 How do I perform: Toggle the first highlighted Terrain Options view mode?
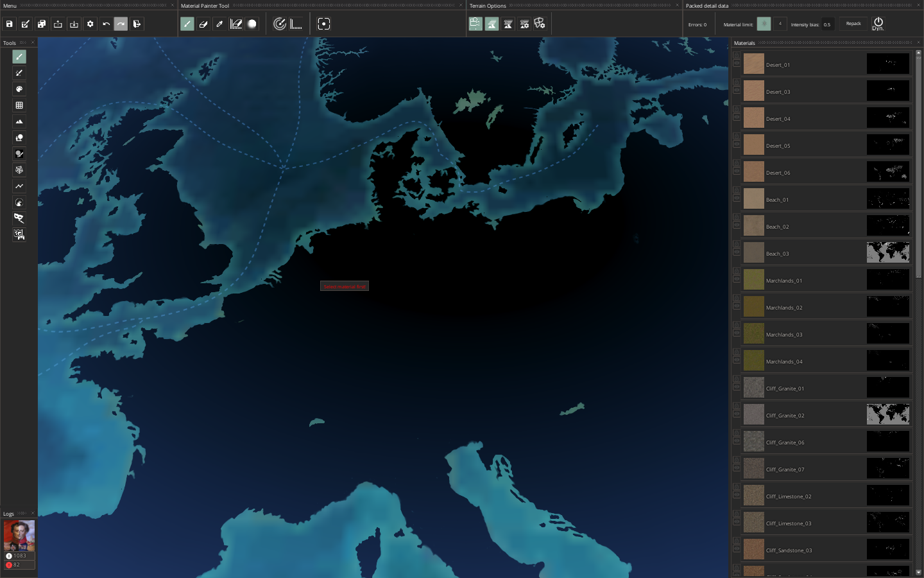(475, 24)
